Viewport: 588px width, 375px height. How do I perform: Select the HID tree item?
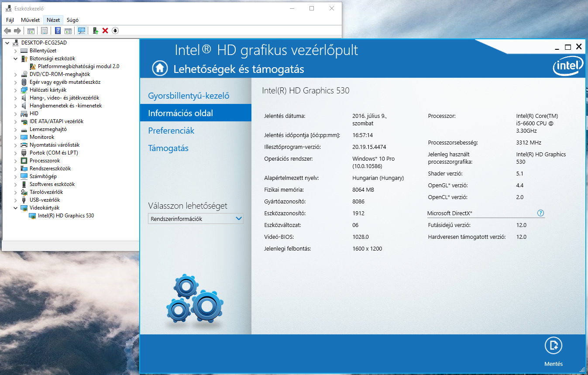tap(34, 114)
